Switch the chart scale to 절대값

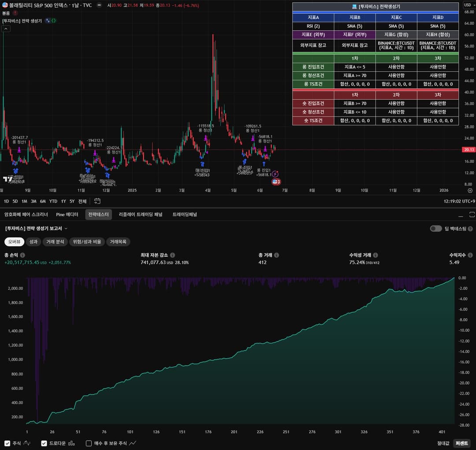point(443,443)
